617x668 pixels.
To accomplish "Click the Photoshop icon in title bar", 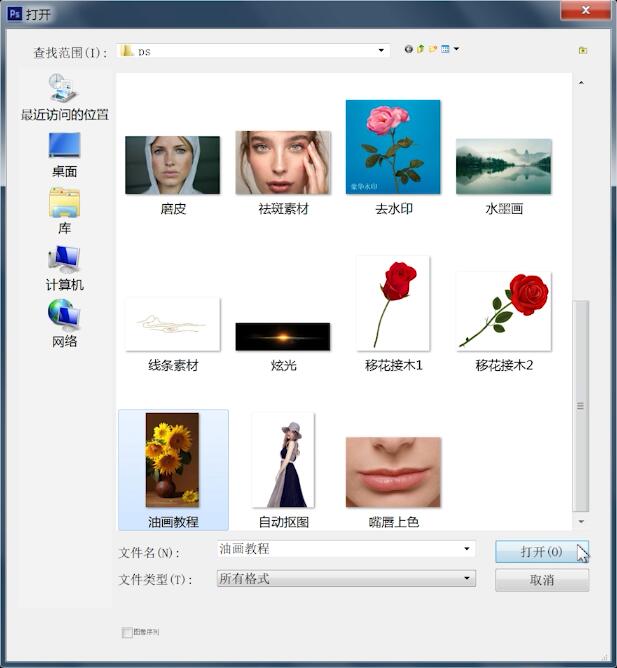I will tap(14, 14).
